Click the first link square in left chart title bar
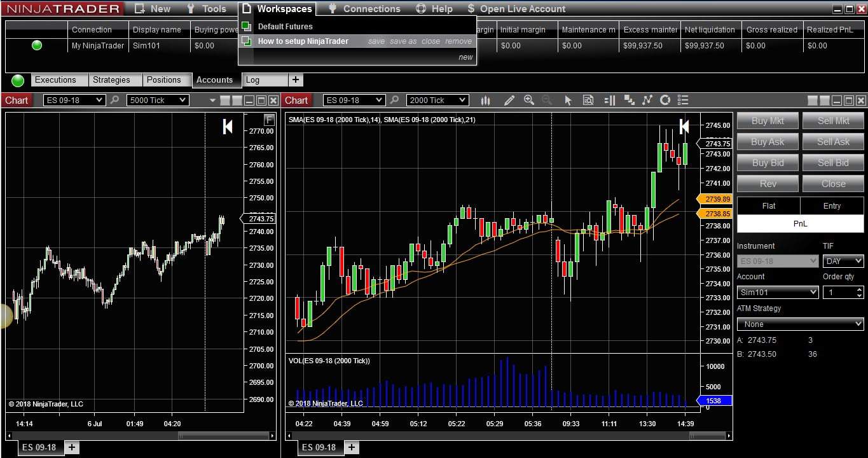Viewport: 868px width, 458px height. click(x=225, y=101)
